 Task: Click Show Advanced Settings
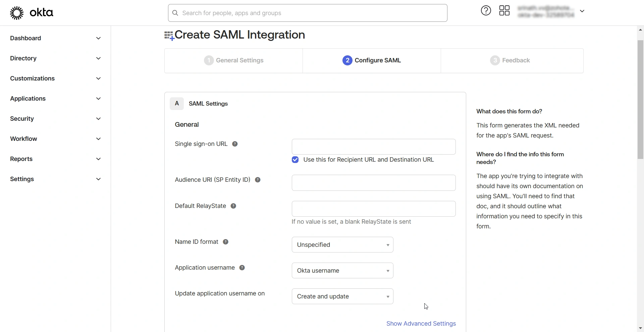point(421,323)
